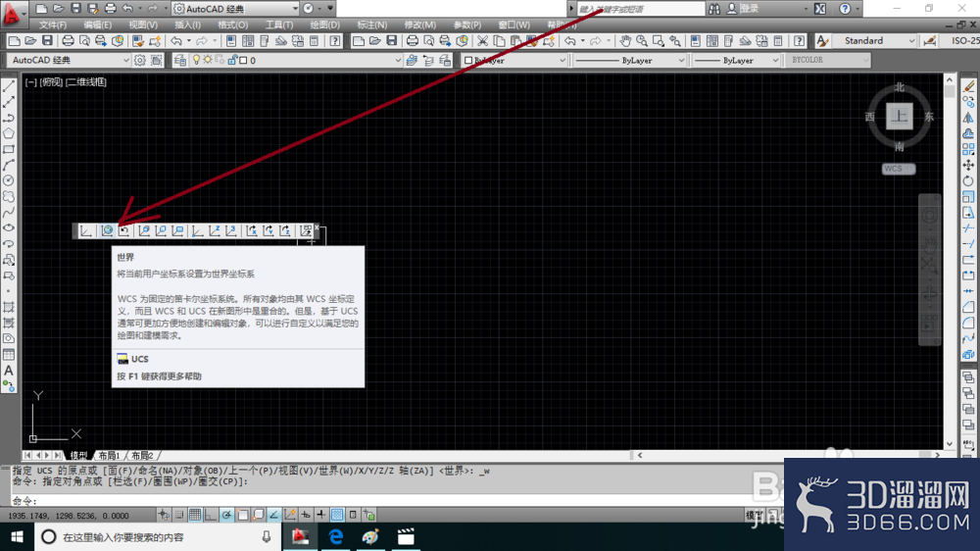Open the Standard text style dropdown
This screenshot has height=551, width=980.
[x=874, y=40]
